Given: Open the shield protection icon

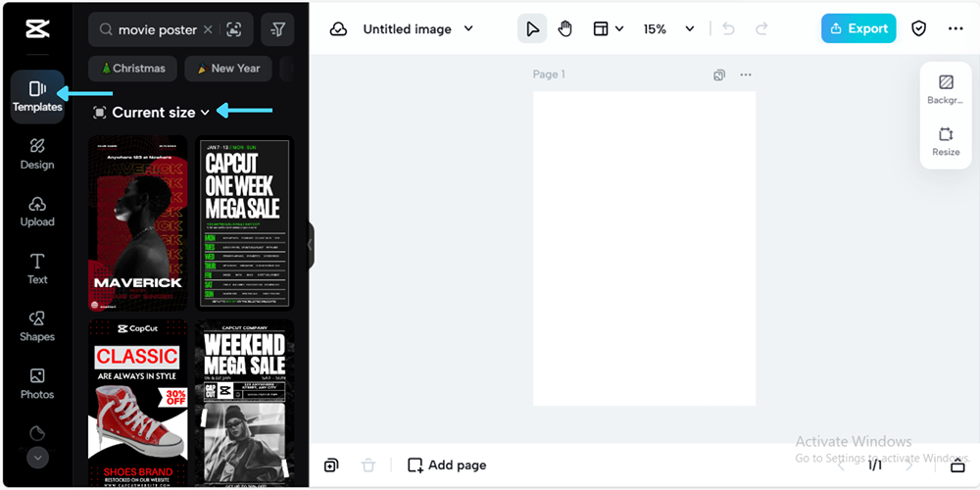Looking at the screenshot, I should [918, 28].
